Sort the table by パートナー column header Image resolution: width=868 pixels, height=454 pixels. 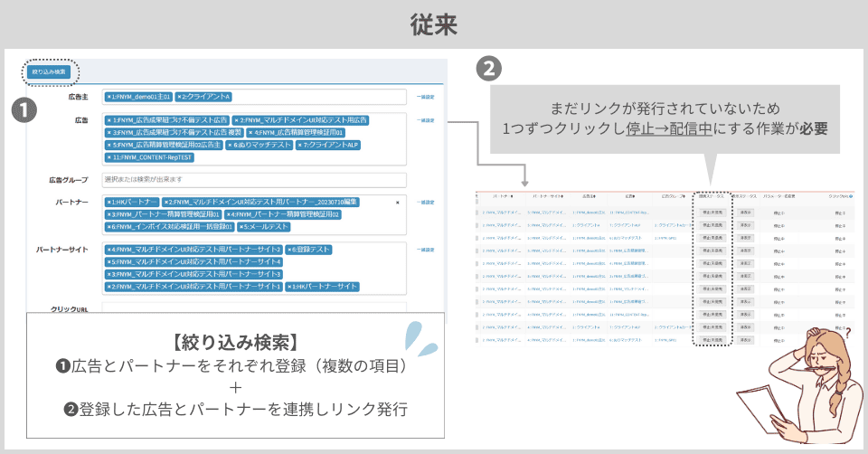click(500, 195)
